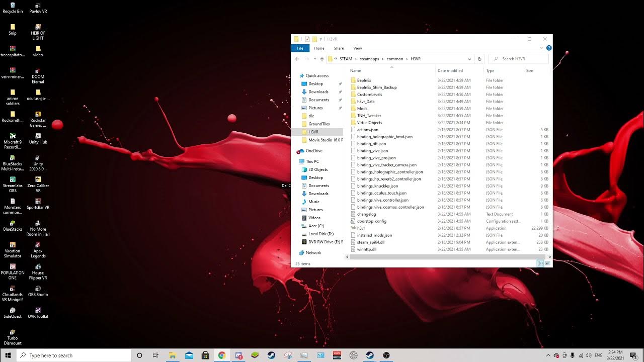This screenshot has width=644, height=362.
Task: Switch to the details view layout
Action: pos(540,263)
